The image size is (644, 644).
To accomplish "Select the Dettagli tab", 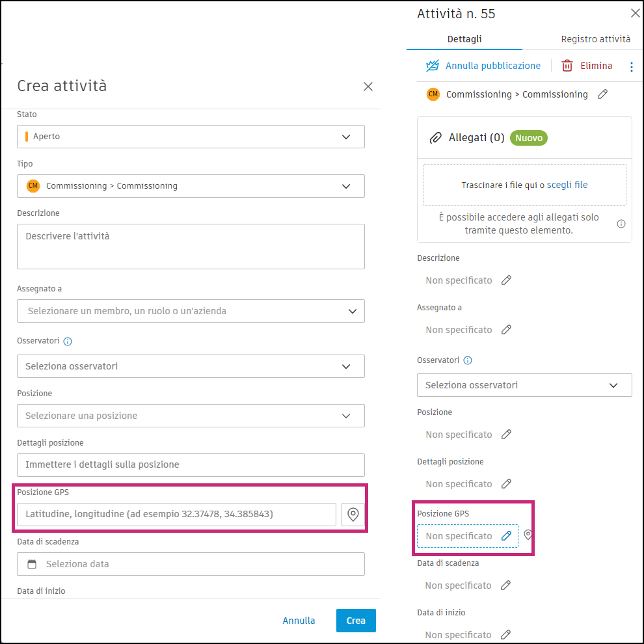I will click(463, 39).
